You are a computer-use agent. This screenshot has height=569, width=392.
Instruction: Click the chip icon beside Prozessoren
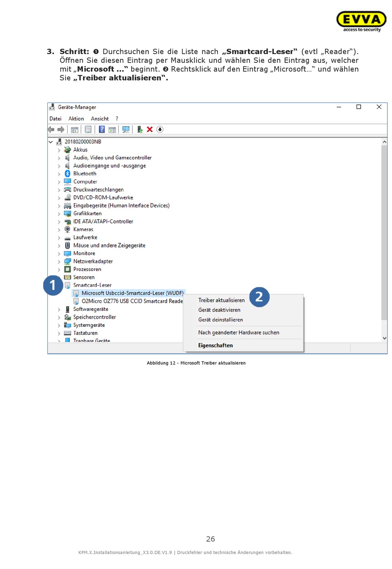(x=68, y=270)
